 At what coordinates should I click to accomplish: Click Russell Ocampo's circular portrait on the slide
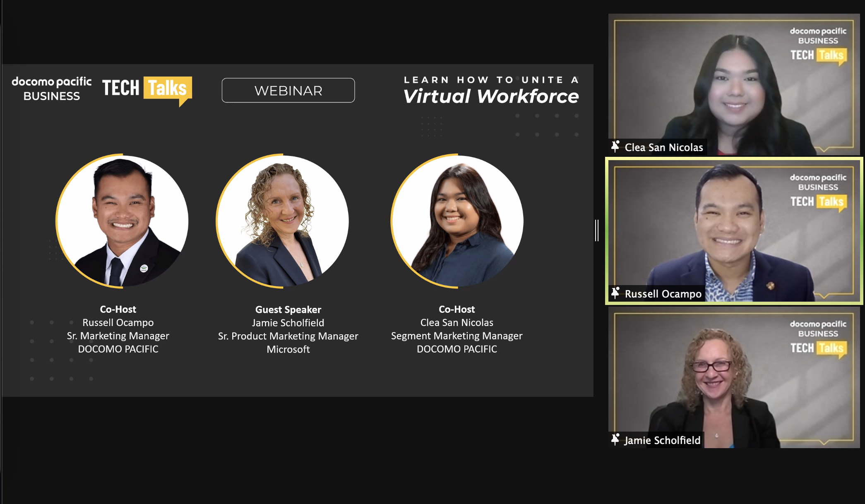[x=122, y=221]
